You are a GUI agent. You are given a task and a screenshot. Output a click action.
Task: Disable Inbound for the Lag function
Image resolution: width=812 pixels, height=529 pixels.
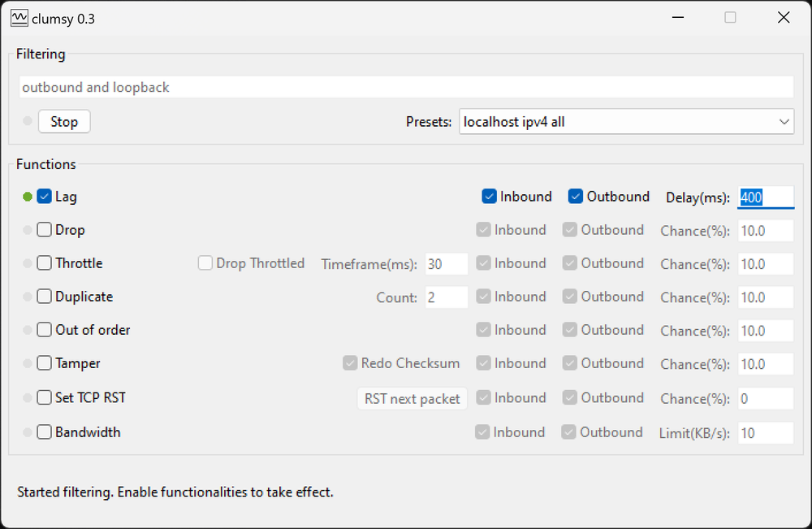point(490,197)
